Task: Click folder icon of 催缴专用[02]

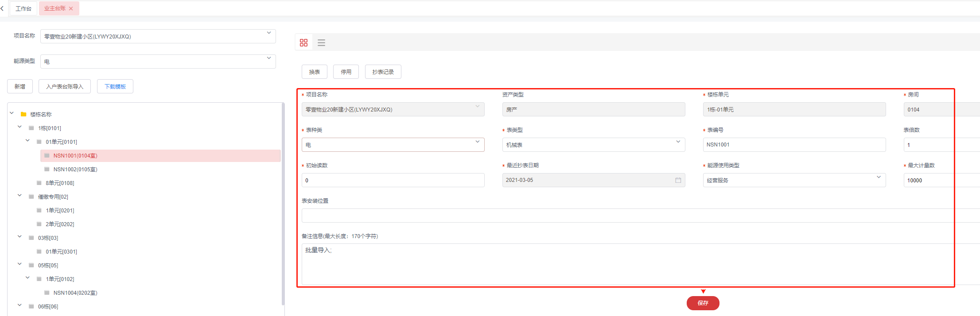Action: (x=31, y=197)
